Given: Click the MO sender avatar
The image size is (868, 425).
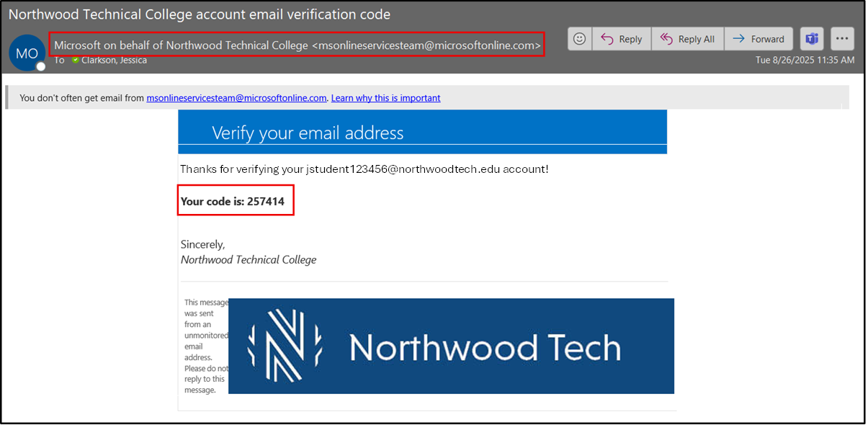Looking at the screenshot, I should click(27, 53).
